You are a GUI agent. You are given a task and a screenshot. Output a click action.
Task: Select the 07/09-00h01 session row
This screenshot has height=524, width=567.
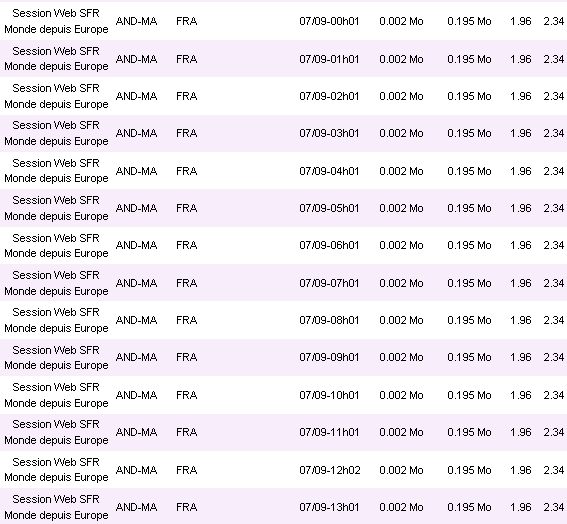coord(284,21)
